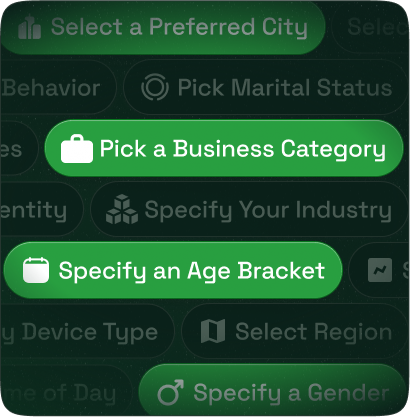The height and width of the screenshot is (417, 410).
Task: Click the trend chart square icon
Action: tap(380, 270)
